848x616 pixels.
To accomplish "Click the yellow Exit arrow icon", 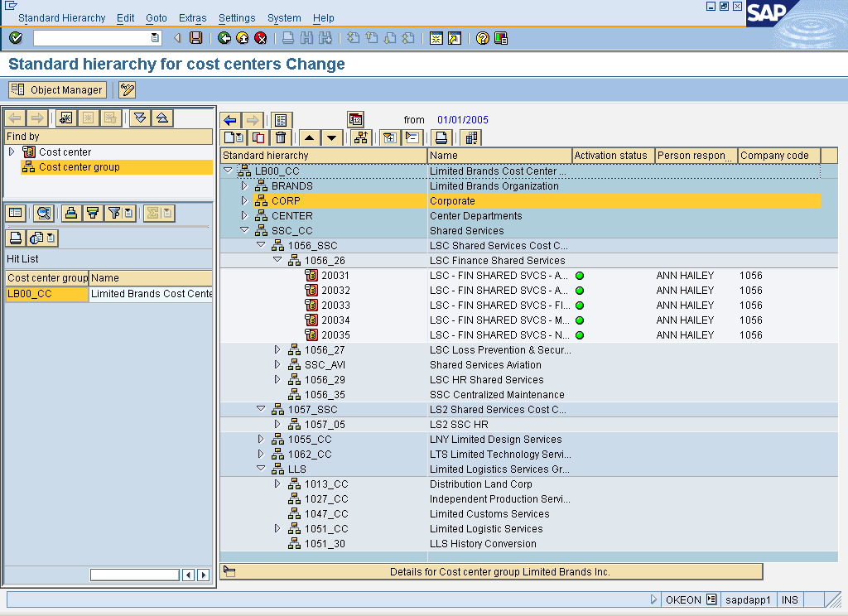I will point(243,38).
